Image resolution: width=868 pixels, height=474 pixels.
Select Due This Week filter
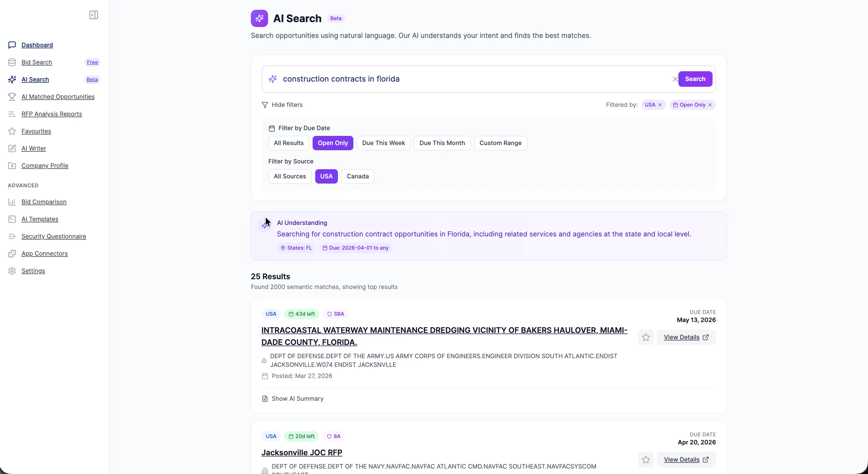click(x=384, y=143)
